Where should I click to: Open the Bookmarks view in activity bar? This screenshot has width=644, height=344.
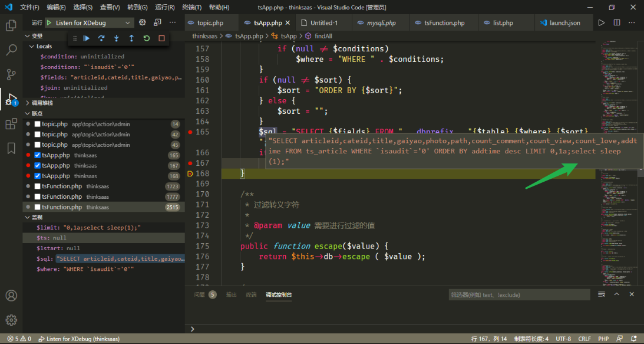tap(11, 148)
